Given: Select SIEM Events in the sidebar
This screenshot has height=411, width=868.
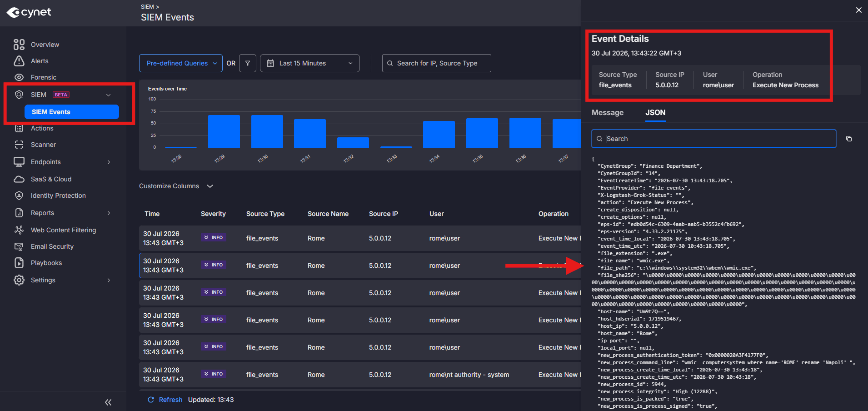Looking at the screenshot, I should [72, 112].
